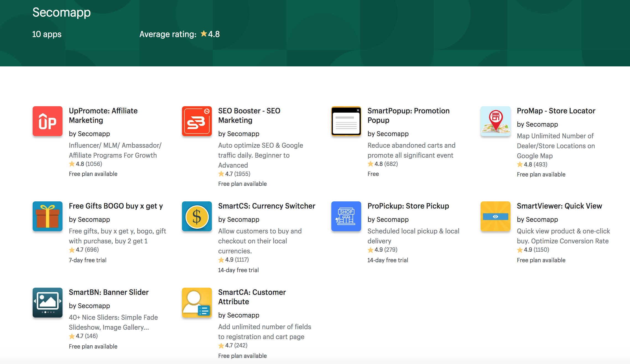630x364 pixels.
Task: Open SmartCS: Currency Switcher title link
Action: [x=267, y=206]
